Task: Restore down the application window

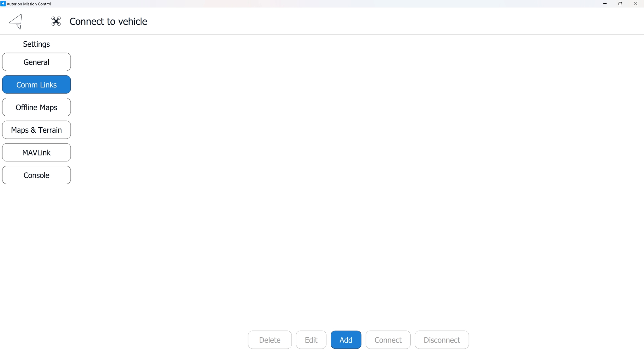Action: [x=620, y=4]
